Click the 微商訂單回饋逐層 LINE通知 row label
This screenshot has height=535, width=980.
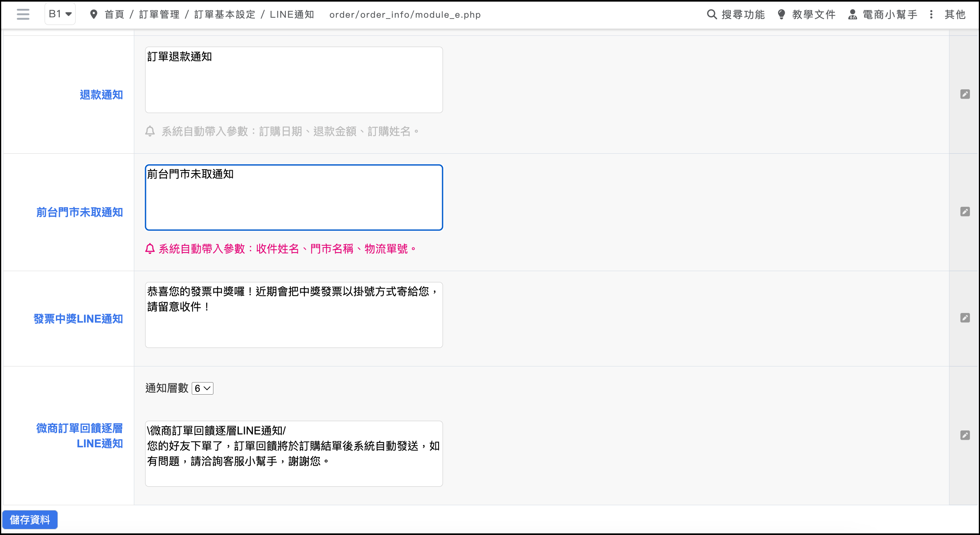(x=80, y=436)
